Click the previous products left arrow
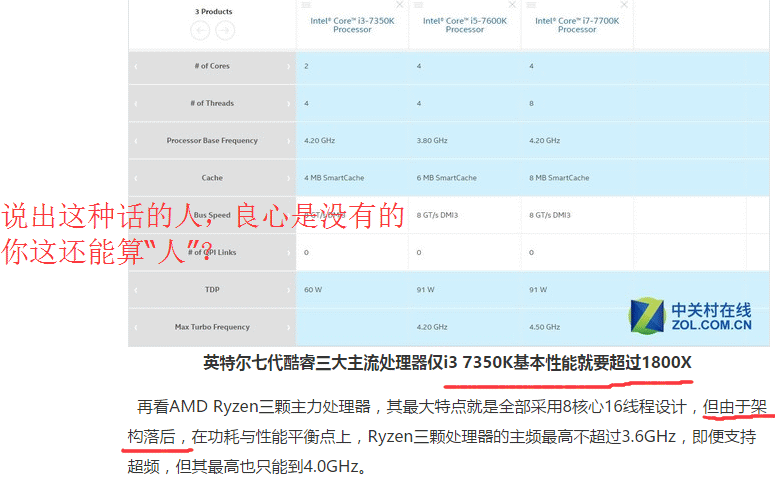Screen dimensions: 775x485 pyautogui.click(x=200, y=31)
